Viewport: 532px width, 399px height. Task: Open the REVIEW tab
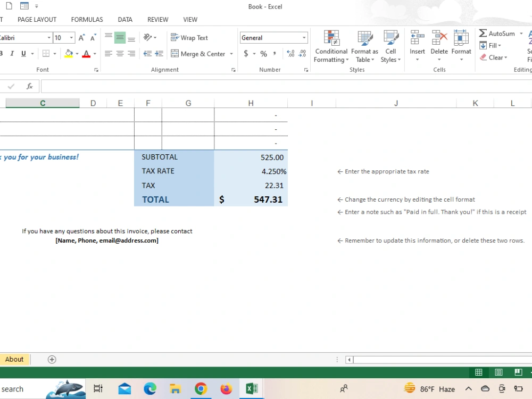click(157, 20)
